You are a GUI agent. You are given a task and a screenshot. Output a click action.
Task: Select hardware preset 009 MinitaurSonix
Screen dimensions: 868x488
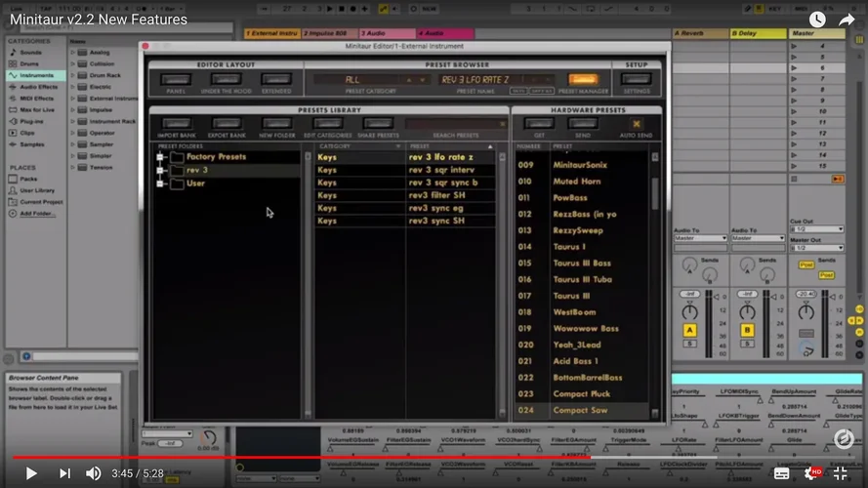(581, 165)
